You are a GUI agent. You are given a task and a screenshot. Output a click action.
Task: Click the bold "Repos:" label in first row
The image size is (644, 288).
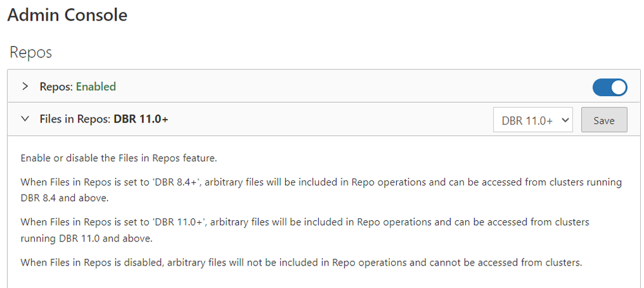56,86
